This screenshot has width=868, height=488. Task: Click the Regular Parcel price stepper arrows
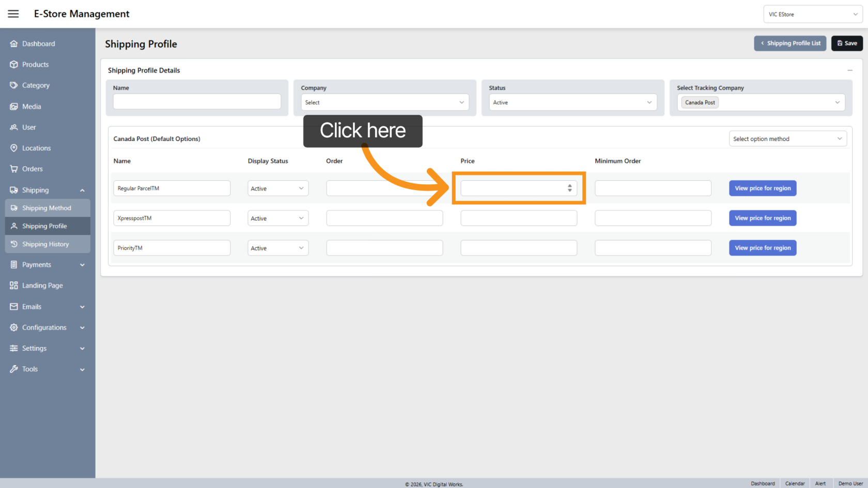pos(569,188)
